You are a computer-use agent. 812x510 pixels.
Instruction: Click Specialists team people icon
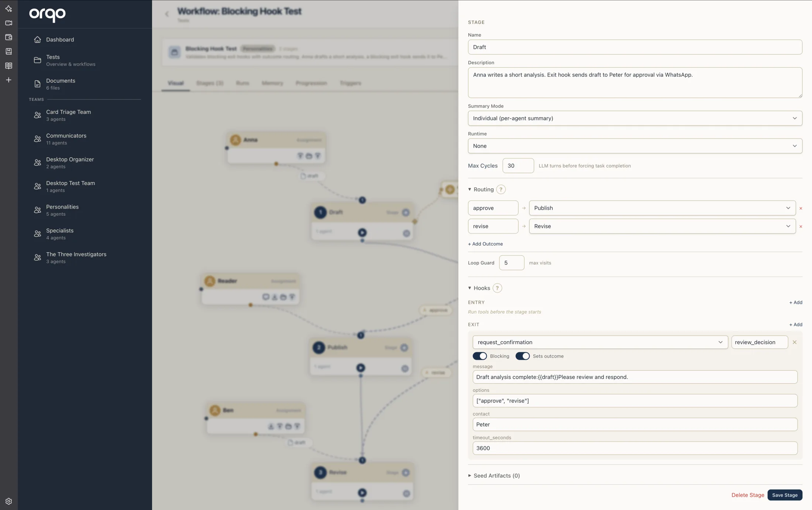[x=37, y=234]
